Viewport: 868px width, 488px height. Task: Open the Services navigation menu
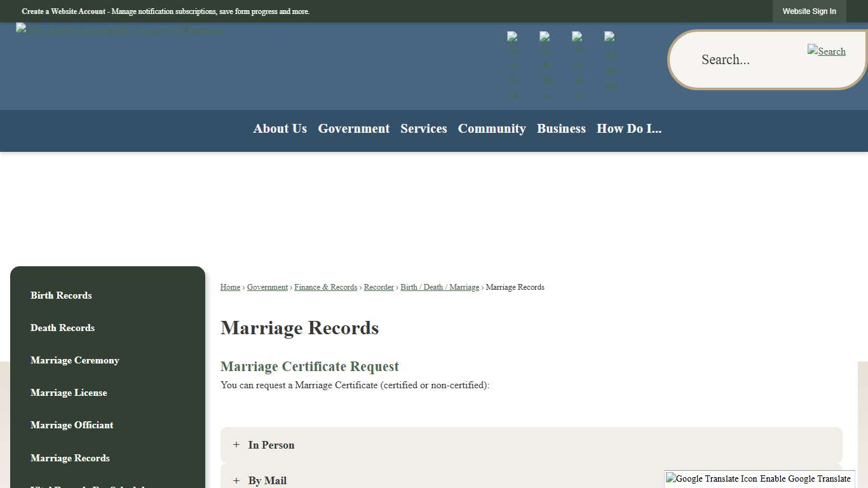point(423,129)
